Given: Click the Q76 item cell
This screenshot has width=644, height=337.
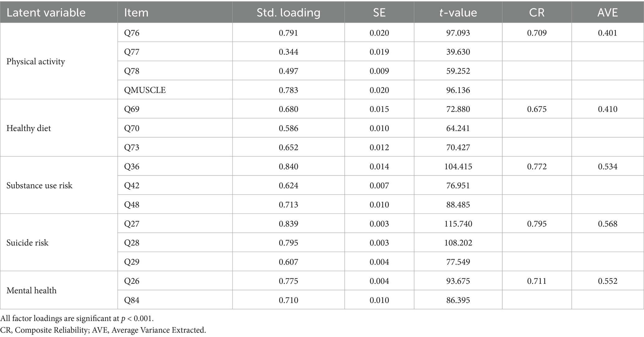Looking at the screenshot, I should [132, 33].
